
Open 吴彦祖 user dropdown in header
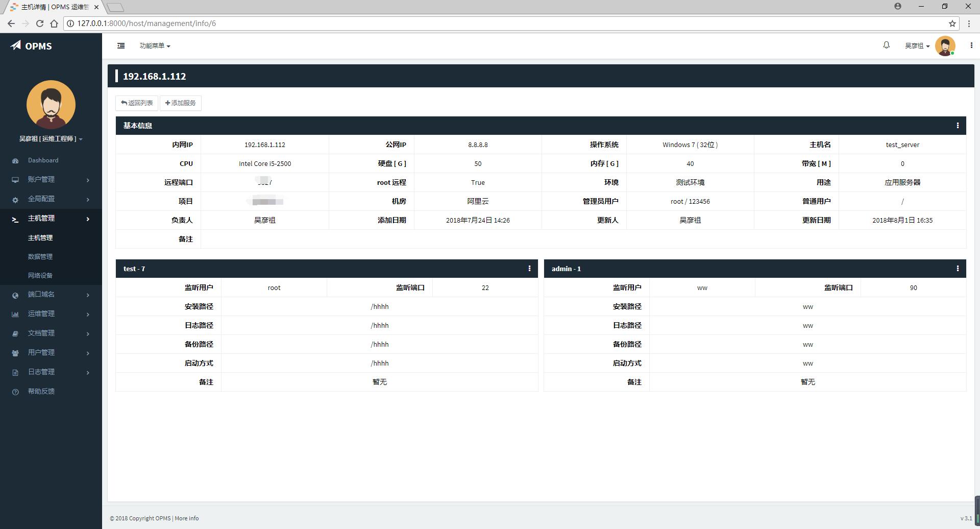pyautogui.click(x=917, y=45)
